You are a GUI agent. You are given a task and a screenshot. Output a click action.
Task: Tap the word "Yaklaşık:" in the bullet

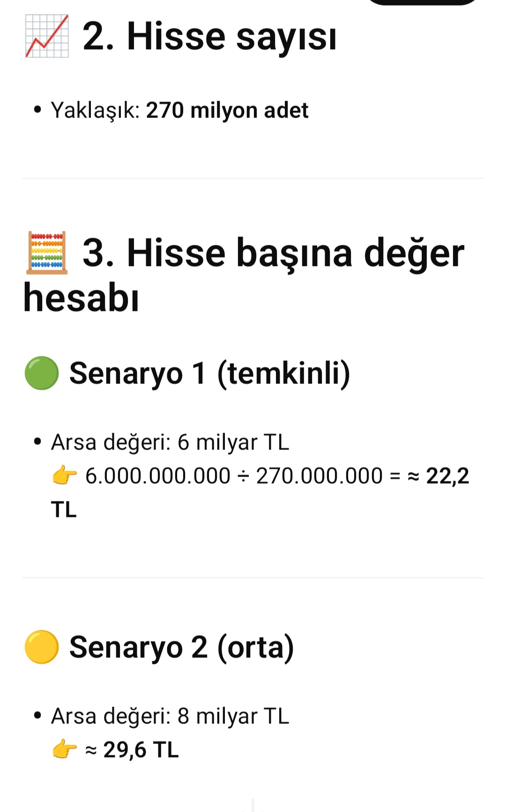[x=96, y=111]
